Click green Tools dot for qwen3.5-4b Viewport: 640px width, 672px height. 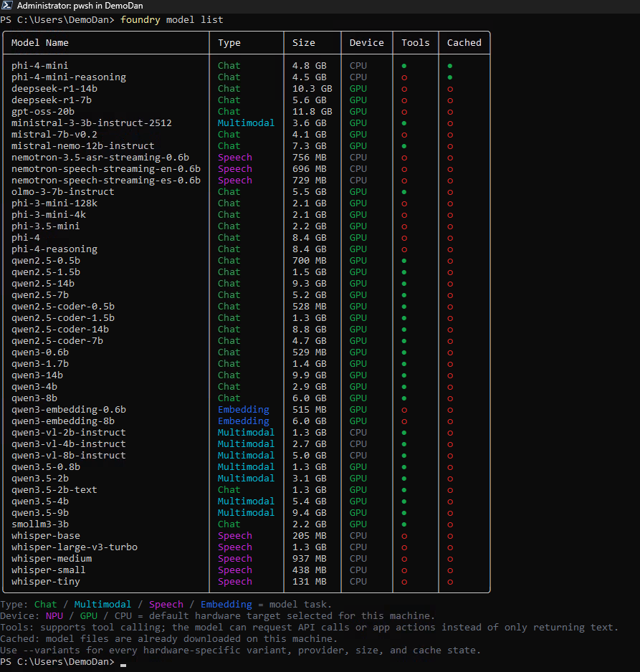403,501
